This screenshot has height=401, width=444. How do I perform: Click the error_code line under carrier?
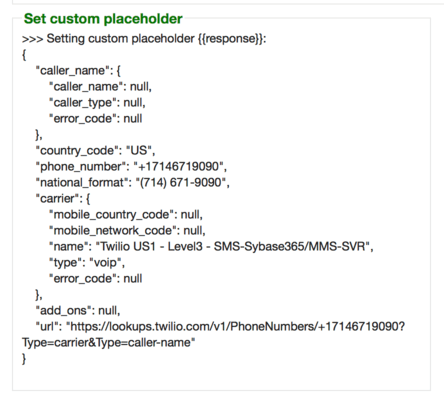pos(96,279)
